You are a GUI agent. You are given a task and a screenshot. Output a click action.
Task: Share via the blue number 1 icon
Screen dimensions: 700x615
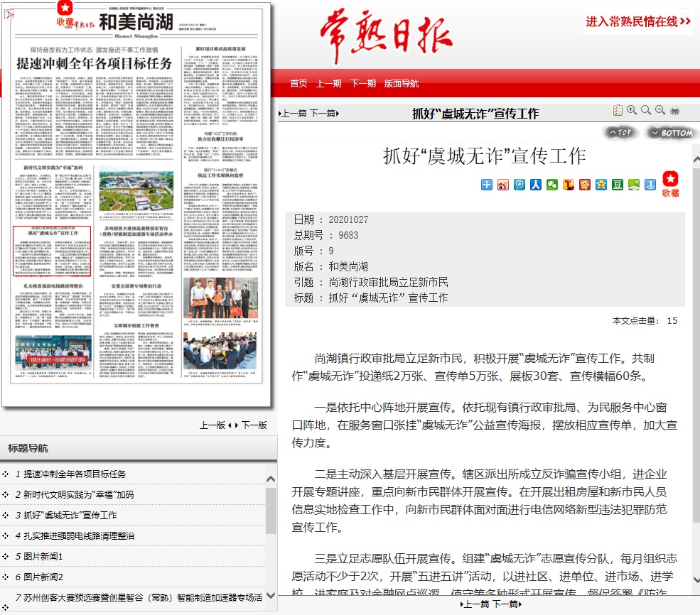(x=650, y=185)
